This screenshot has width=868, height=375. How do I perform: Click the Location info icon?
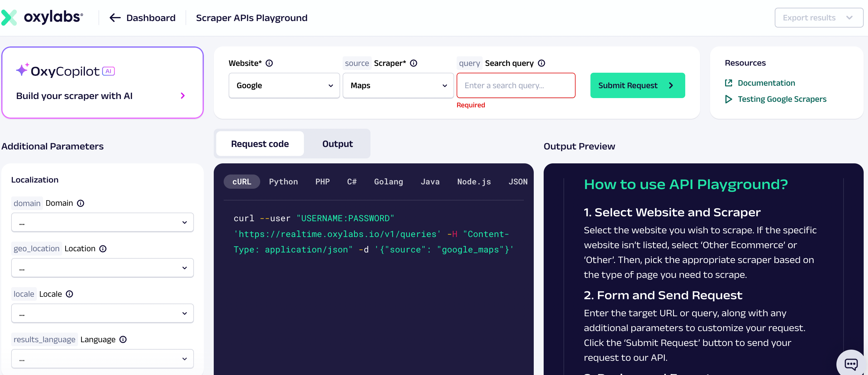tap(103, 249)
